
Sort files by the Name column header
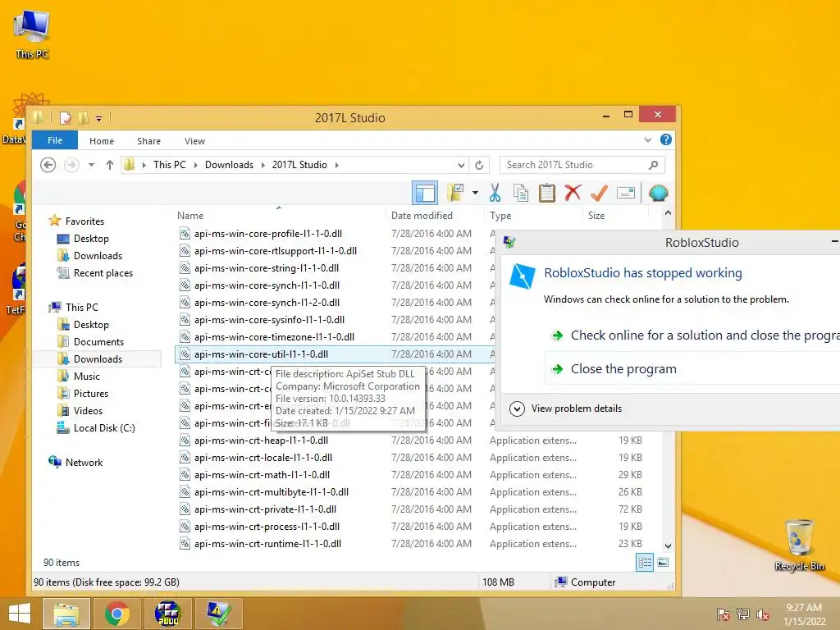279,216
